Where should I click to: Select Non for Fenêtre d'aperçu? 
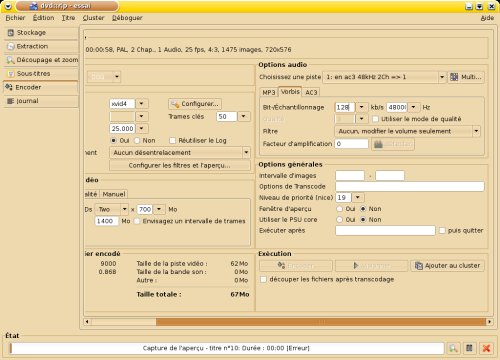[363, 209]
